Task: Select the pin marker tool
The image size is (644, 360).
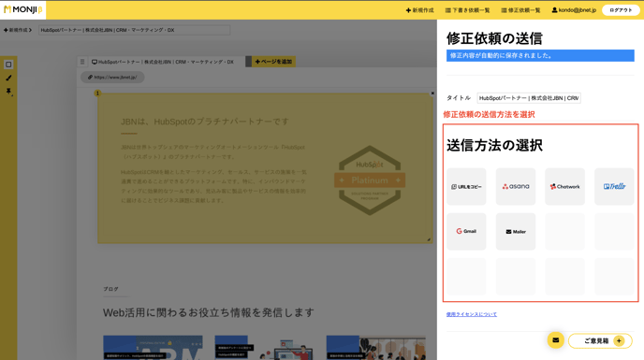Action: coord(8,91)
